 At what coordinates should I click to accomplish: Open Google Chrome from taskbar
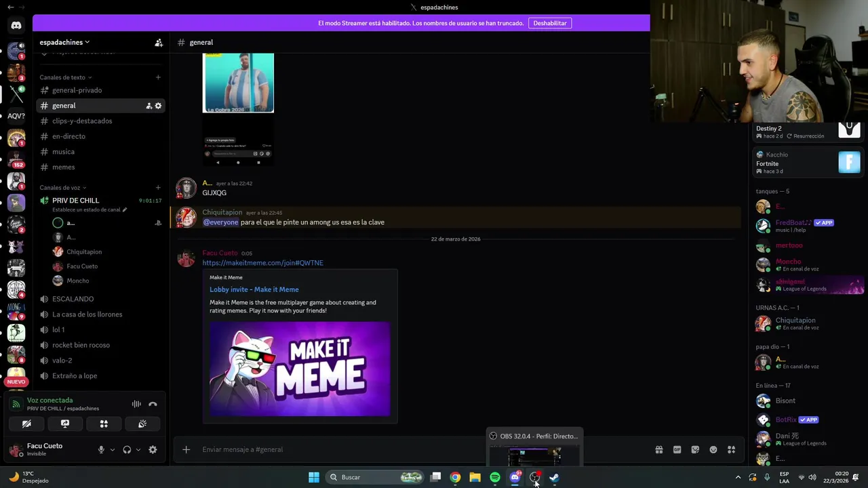point(455,477)
